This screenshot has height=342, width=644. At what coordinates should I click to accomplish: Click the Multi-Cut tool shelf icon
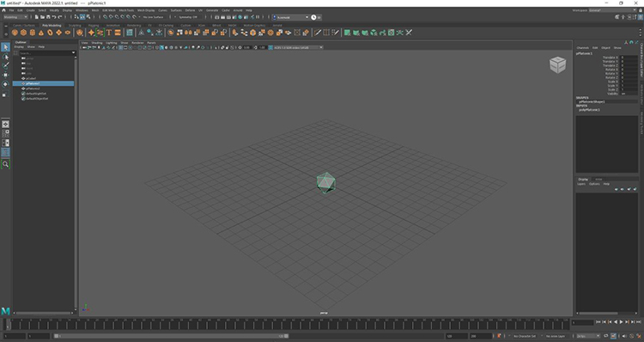click(x=318, y=33)
